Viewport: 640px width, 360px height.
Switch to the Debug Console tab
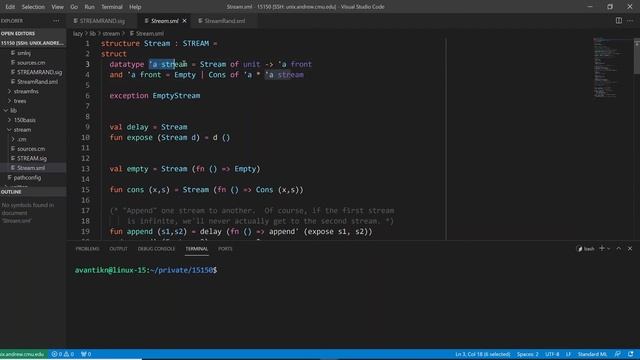tap(156, 249)
